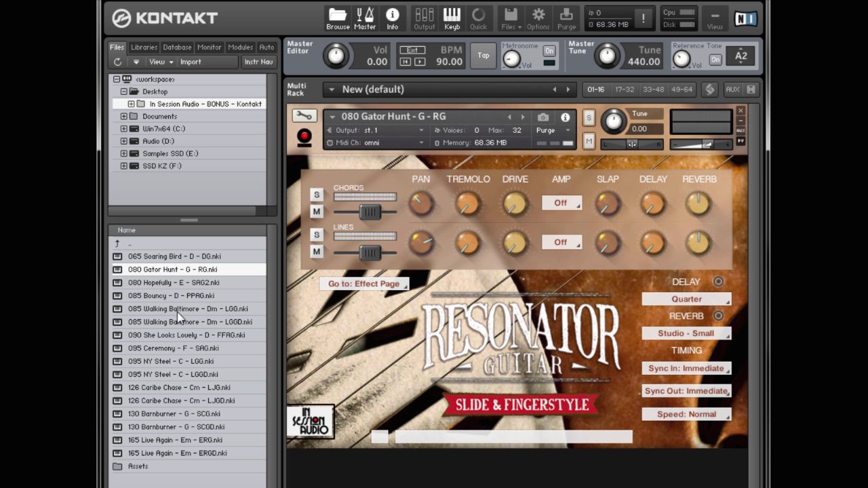Toggle the REVERB power button
Image resolution: width=868 pixels, height=488 pixels.
718,316
